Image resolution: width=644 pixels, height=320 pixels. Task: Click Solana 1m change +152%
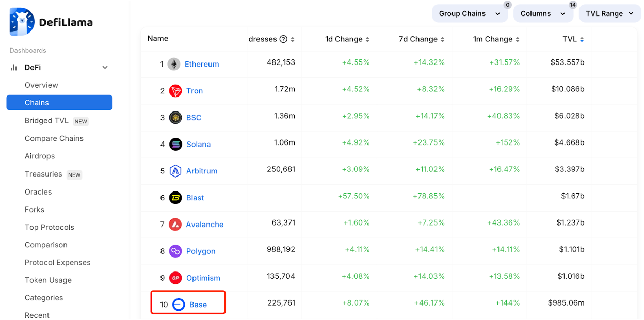pyautogui.click(x=508, y=142)
